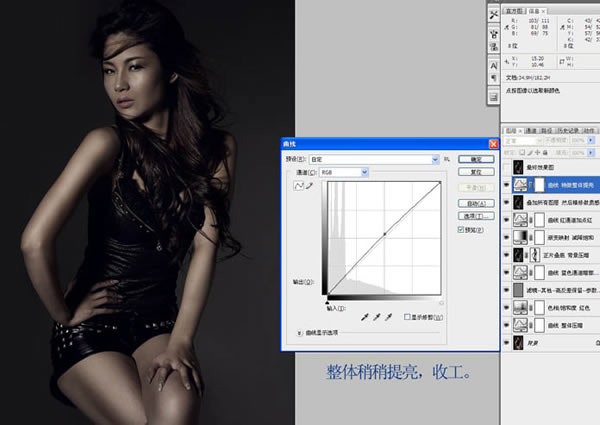Open the tools preset icon in side dock
This screenshot has width=600, height=425.
click(493, 15)
